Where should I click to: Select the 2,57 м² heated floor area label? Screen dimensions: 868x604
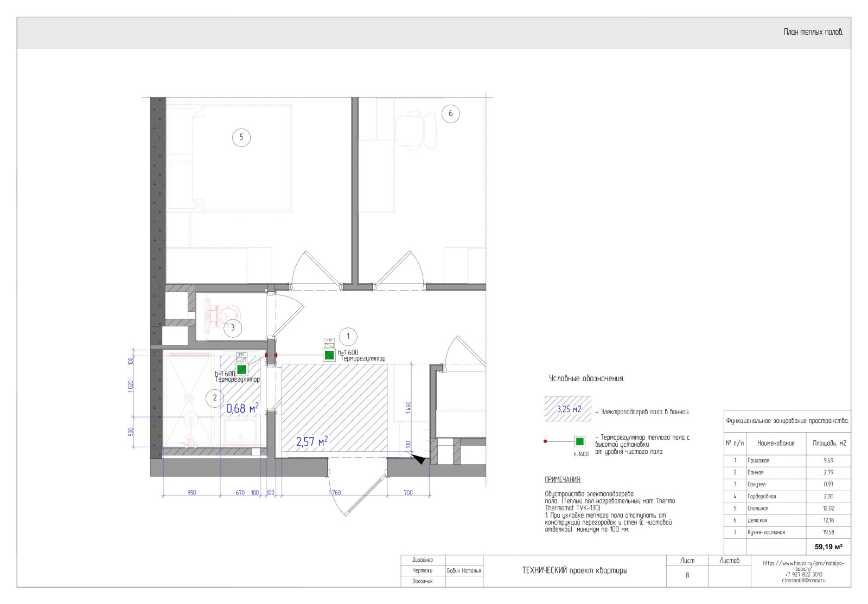[312, 441]
